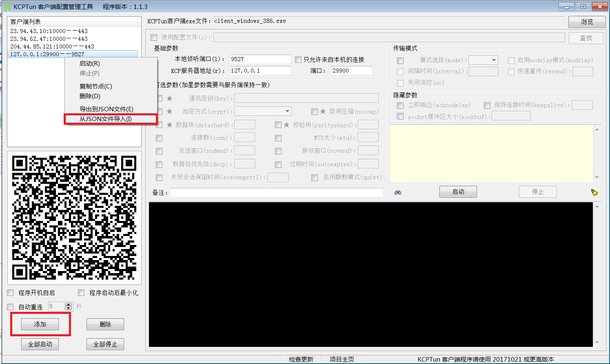Viewport: 610px width, 364px height.
Task: Click scroll-down arrow of yellow notes box
Action: (x=597, y=177)
